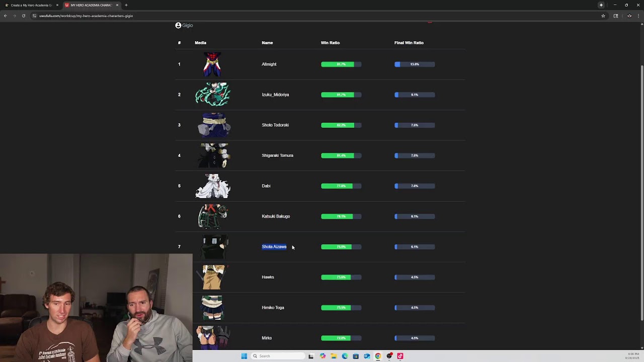
Task: Close the 'Create a My Hero Academia' tab
Action: click(57, 5)
